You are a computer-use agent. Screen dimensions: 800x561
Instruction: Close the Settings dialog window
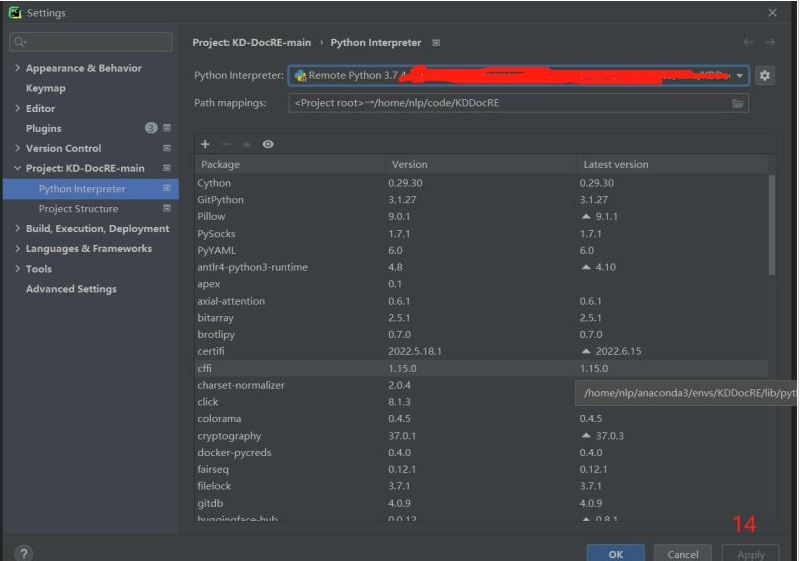(x=772, y=13)
